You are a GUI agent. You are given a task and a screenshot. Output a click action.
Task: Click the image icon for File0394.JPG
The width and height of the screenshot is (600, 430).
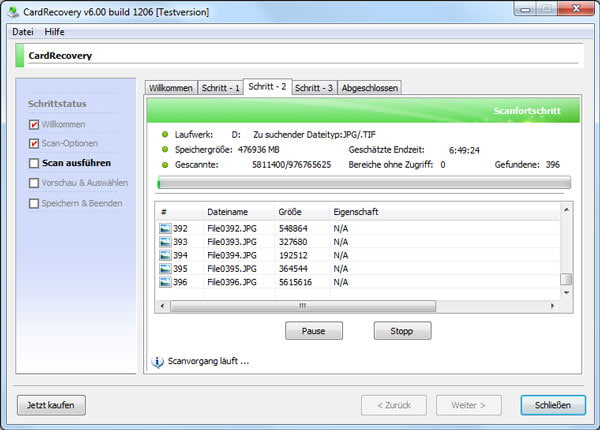[x=166, y=255]
